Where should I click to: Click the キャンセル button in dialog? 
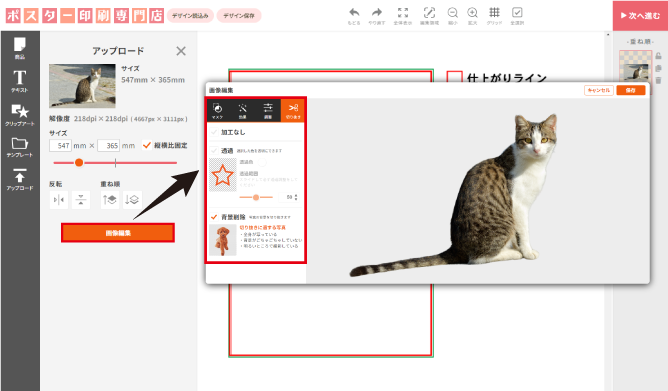[599, 90]
